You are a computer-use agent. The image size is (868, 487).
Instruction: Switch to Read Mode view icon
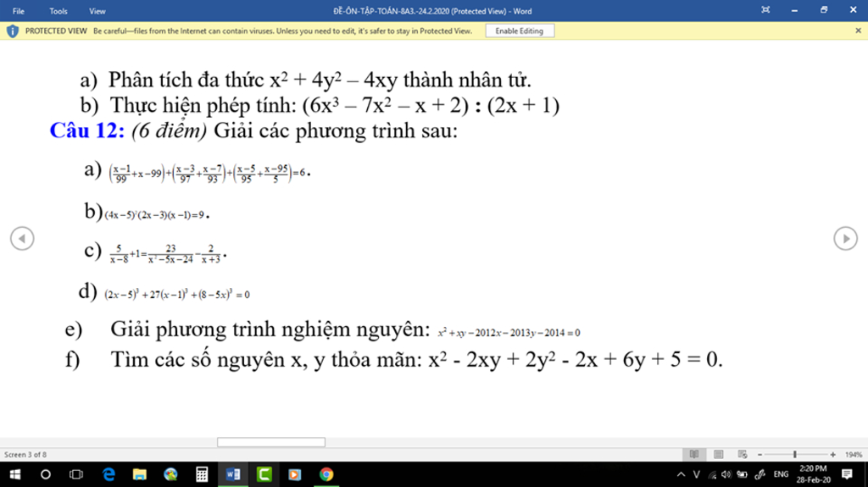pyautogui.click(x=693, y=454)
